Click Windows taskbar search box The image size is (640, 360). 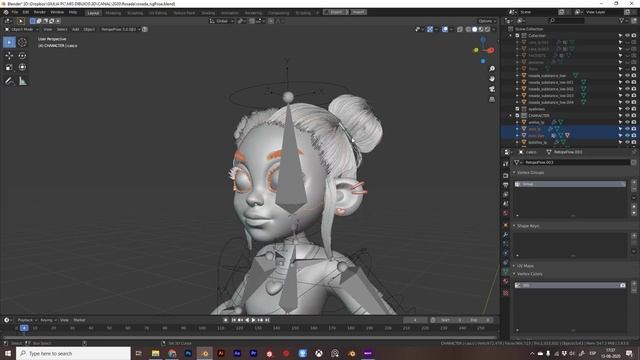[73, 353]
